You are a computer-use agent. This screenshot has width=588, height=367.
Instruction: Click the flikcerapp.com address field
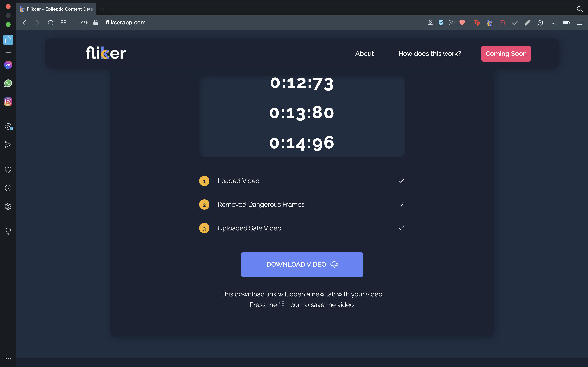click(125, 23)
